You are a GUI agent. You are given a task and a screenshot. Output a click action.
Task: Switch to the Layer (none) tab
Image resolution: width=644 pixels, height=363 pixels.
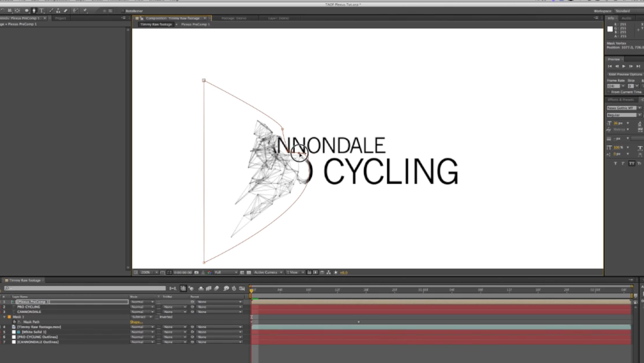[278, 18]
